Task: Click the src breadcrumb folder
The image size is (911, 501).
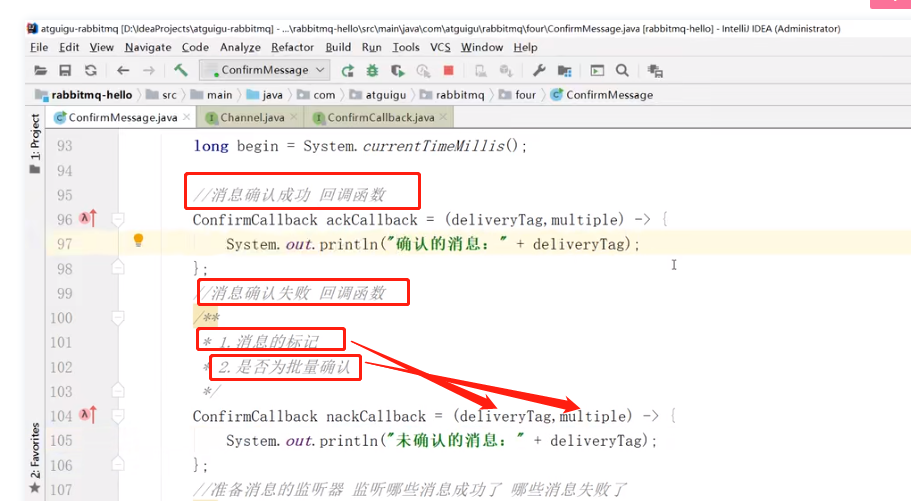Action: click(162, 95)
